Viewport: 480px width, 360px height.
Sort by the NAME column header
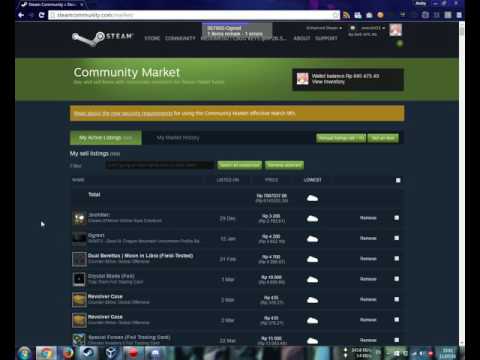(x=78, y=180)
